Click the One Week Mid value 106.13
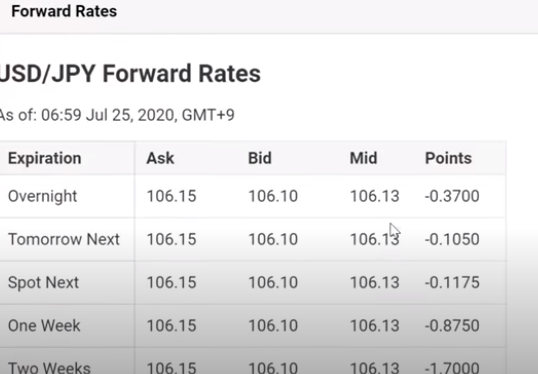The image size is (538, 374). coord(375,326)
